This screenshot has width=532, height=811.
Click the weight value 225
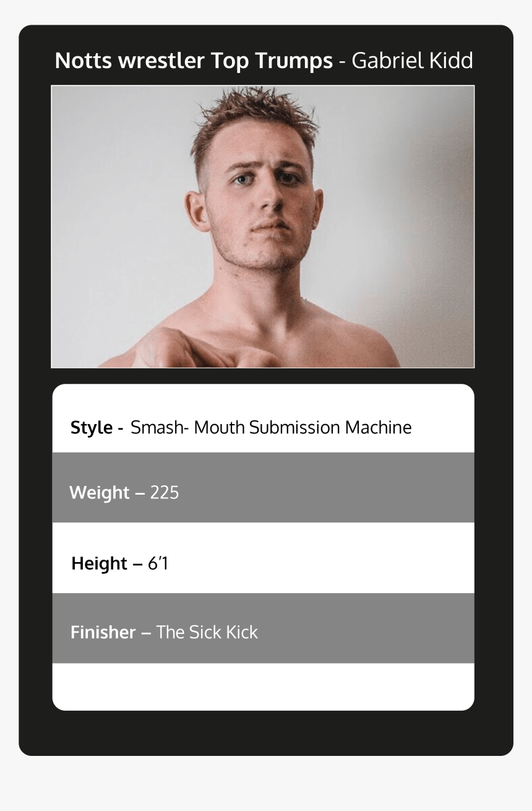coord(165,493)
